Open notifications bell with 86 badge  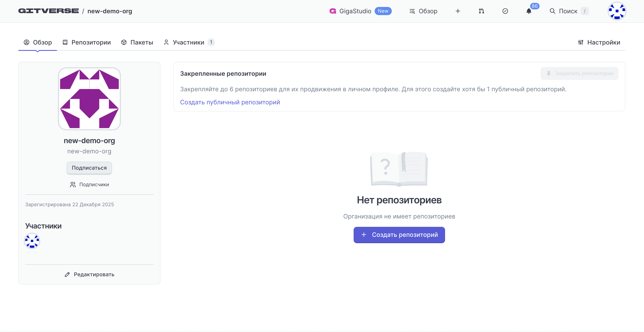point(529,11)
